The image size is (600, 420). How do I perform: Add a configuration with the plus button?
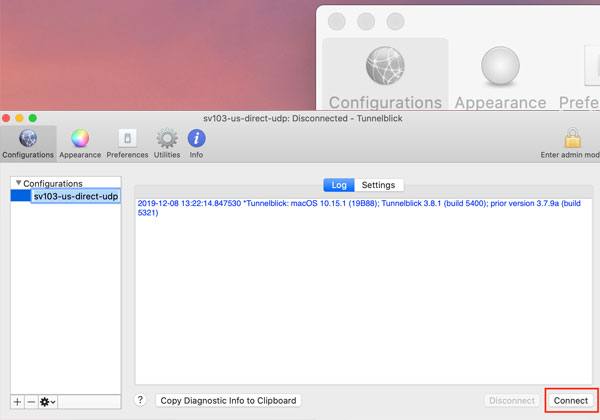(17, 402)
